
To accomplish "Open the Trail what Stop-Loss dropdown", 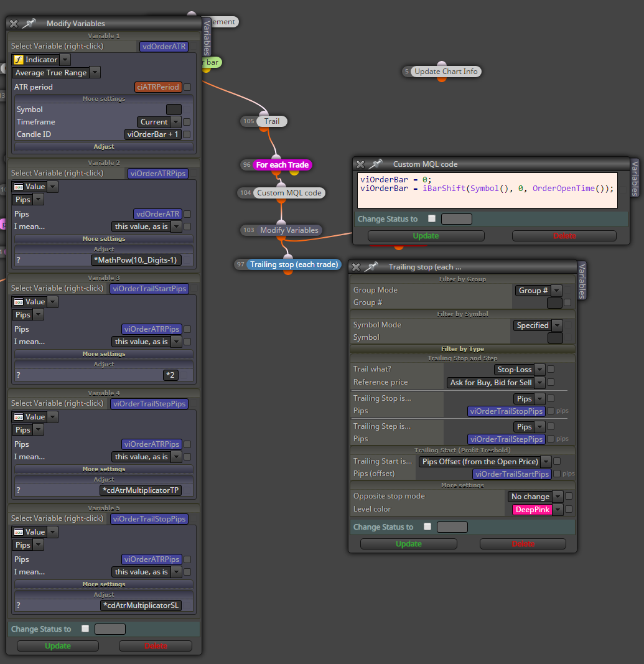I will [x=539, y=370].
